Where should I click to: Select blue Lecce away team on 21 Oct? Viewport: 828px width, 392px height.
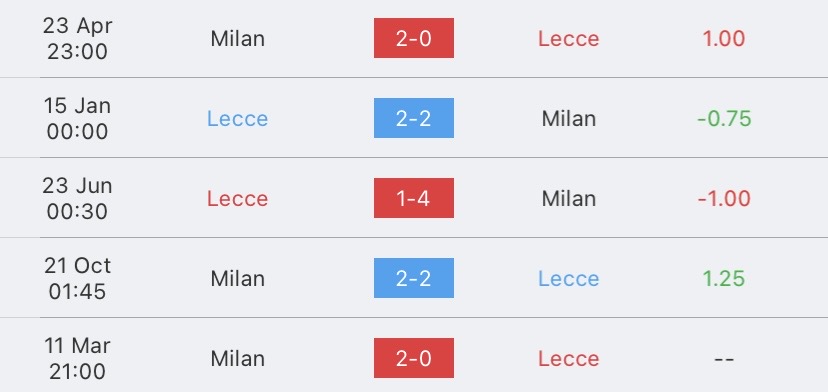pyautogui.click(x=569, y=278)
